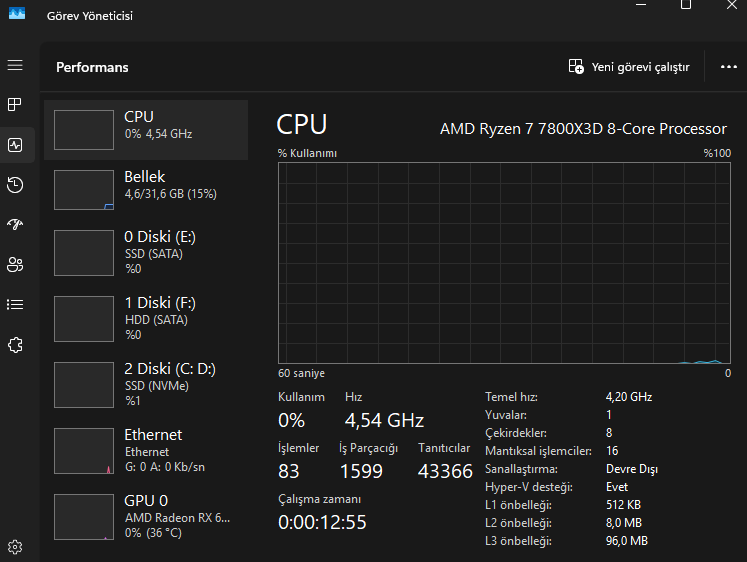Open the Startup apps icon
The image size is (747, 562).
[15, 224]
